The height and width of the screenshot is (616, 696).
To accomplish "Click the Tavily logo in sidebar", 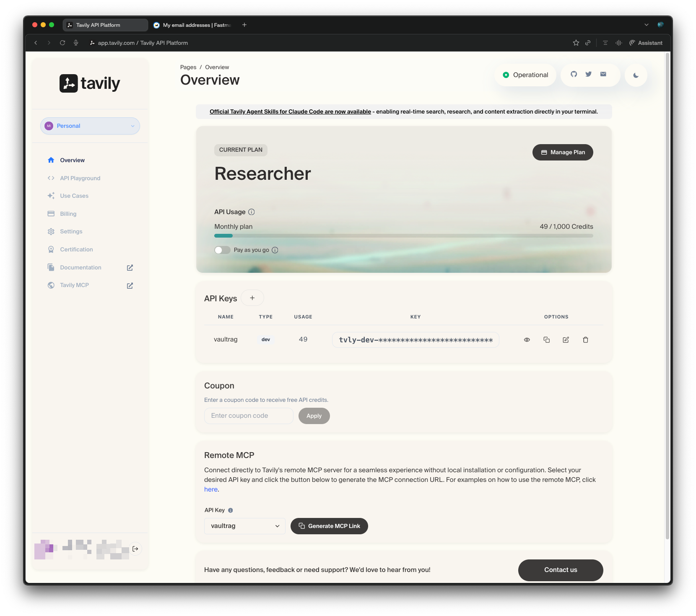I will coord(90,83).
